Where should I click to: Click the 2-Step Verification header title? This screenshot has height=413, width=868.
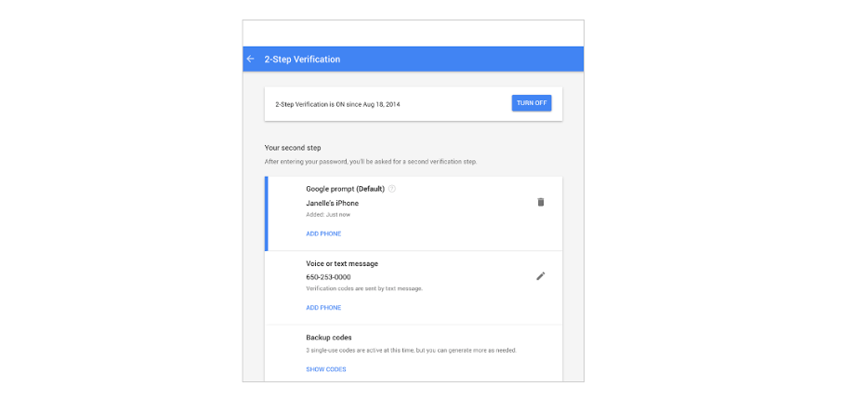click(302, 59)
